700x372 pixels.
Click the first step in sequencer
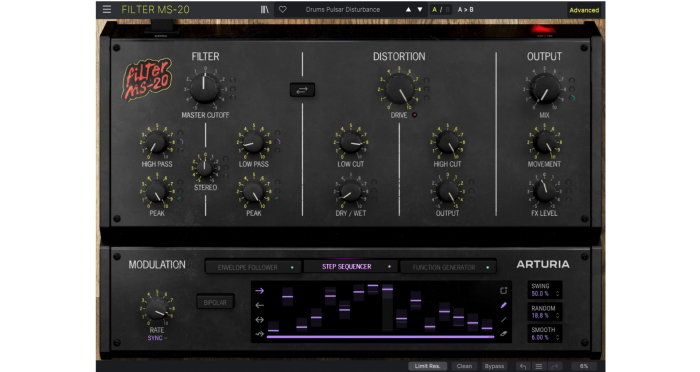tap(273, 326)
